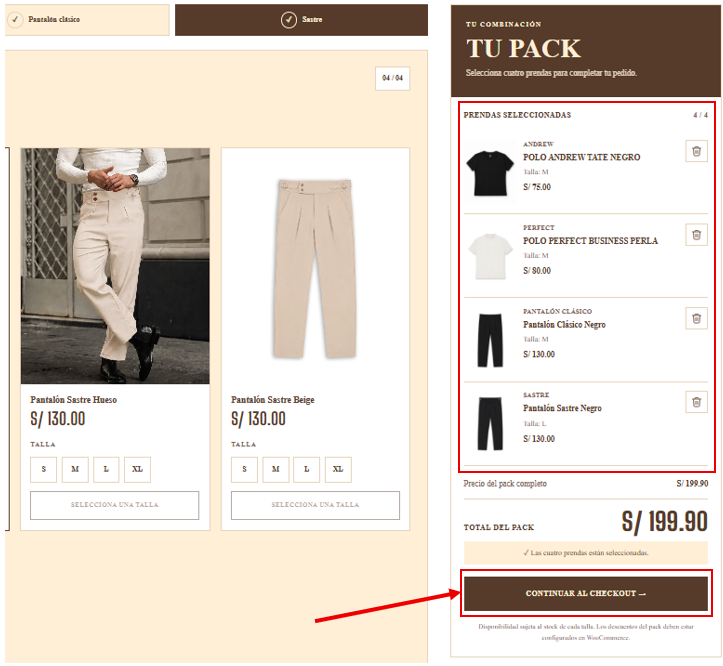The image size is (723, 666).
Task: Click the TU PACK header title
Action: pos(523,48)
